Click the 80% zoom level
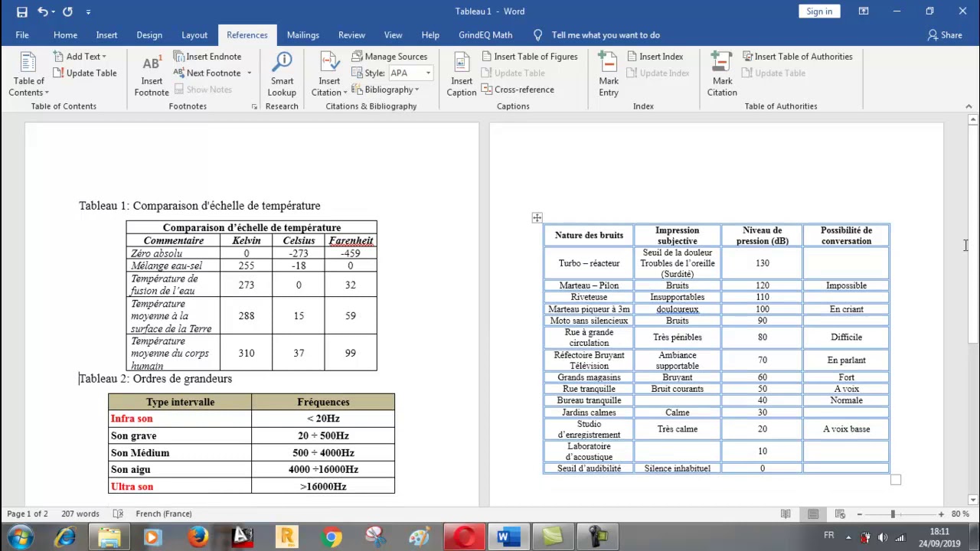This screenshot has width=980, height=551. coord(960,514)
